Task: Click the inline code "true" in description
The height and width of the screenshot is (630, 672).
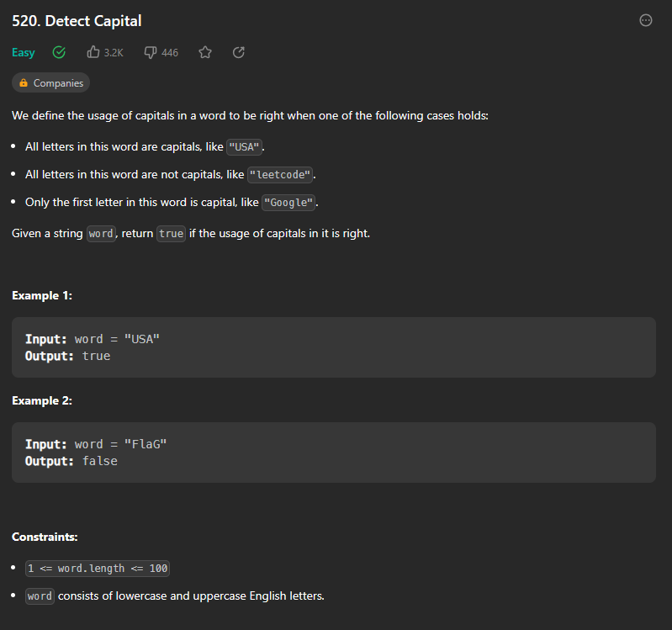Action: 171,234
